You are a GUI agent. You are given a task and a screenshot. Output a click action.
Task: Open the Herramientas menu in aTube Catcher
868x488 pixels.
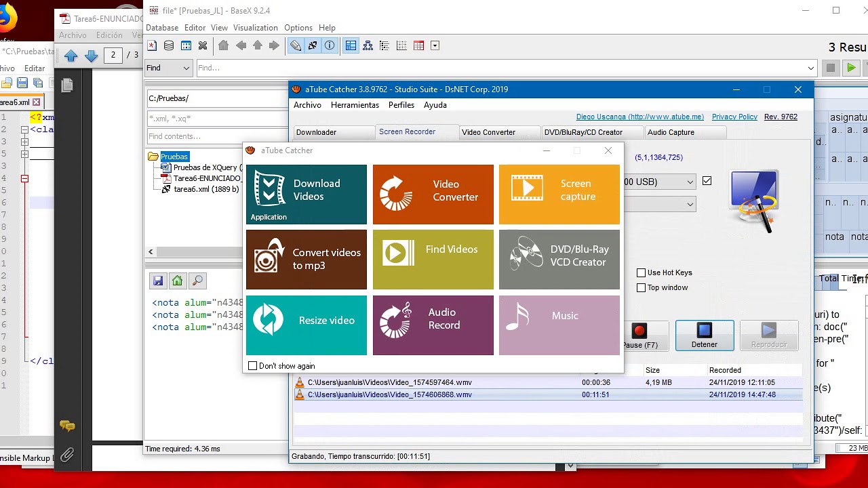click(355, 105)
